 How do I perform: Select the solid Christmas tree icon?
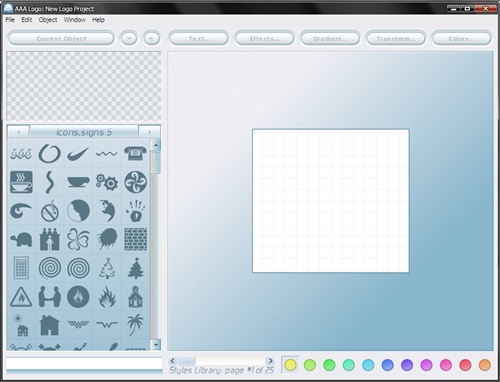pyautogui.click(x=135, y=268)
